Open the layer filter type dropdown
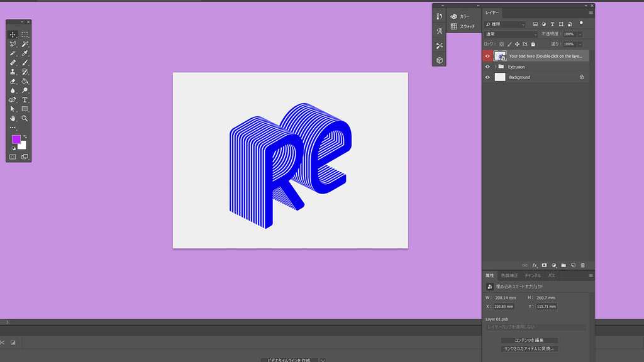The height and width of the screenshot is (362, 644). 505,25
